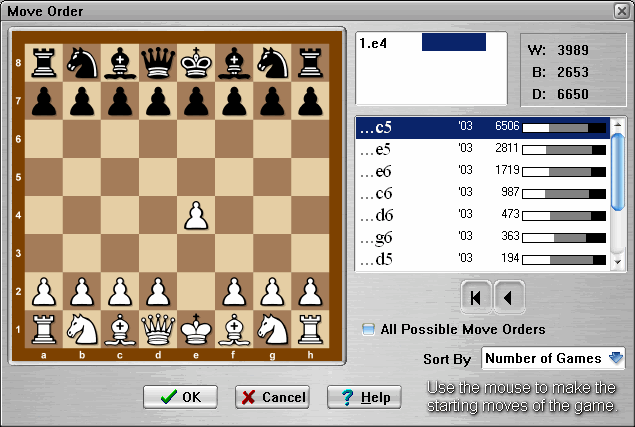635x427 pixels.
Task: Close the Move Order dialog
Action: click(620, 10)
